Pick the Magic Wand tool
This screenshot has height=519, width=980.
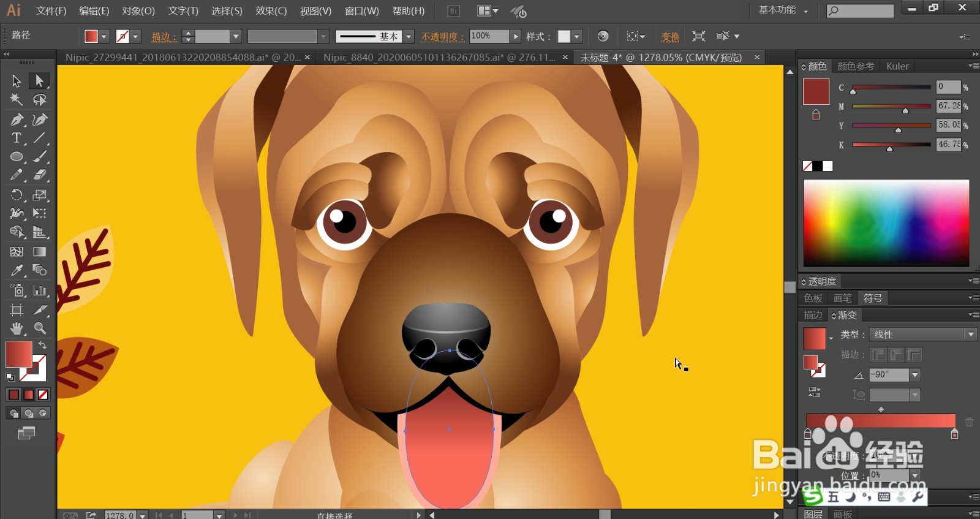click(17, 99)
